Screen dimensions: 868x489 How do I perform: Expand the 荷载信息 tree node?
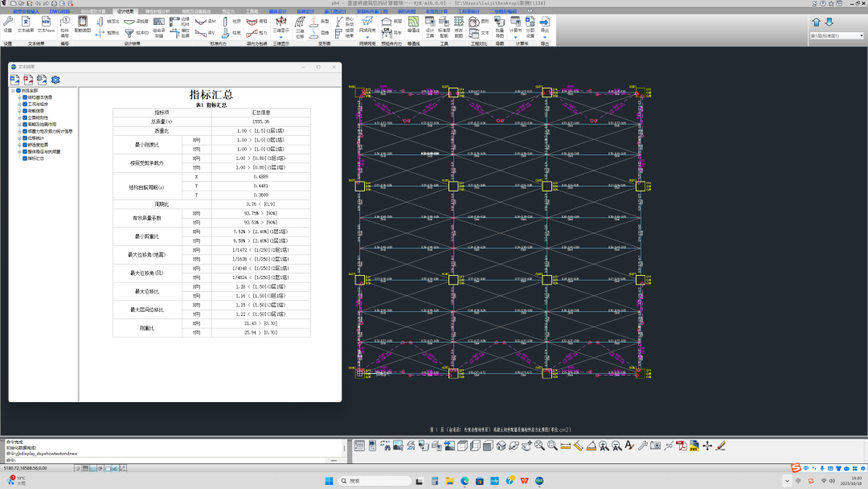(x=19, y=111)
